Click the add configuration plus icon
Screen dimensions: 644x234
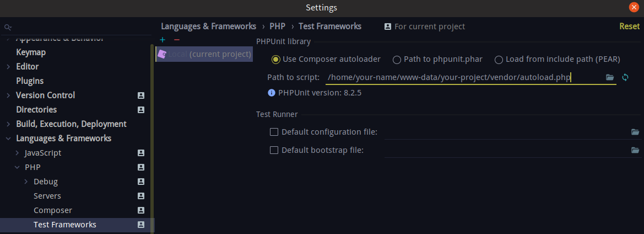click(163, 40)
